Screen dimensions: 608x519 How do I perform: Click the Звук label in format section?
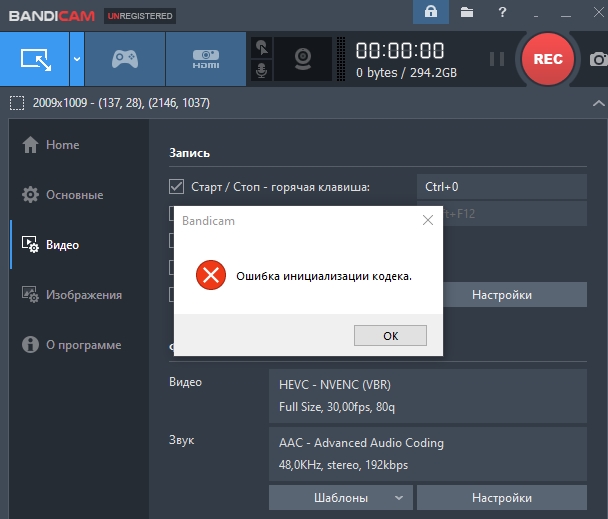point(181,440)
